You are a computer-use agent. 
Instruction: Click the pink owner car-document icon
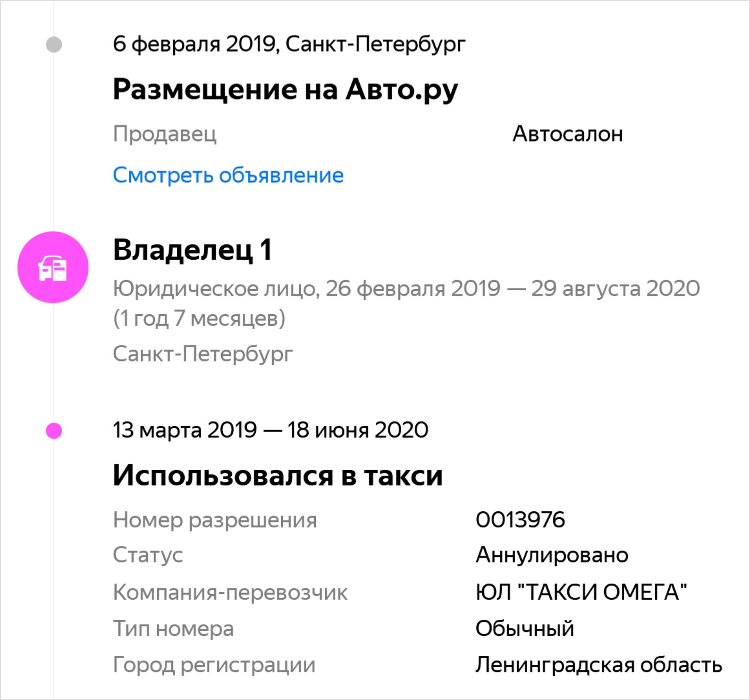click(x=53, y=267)
